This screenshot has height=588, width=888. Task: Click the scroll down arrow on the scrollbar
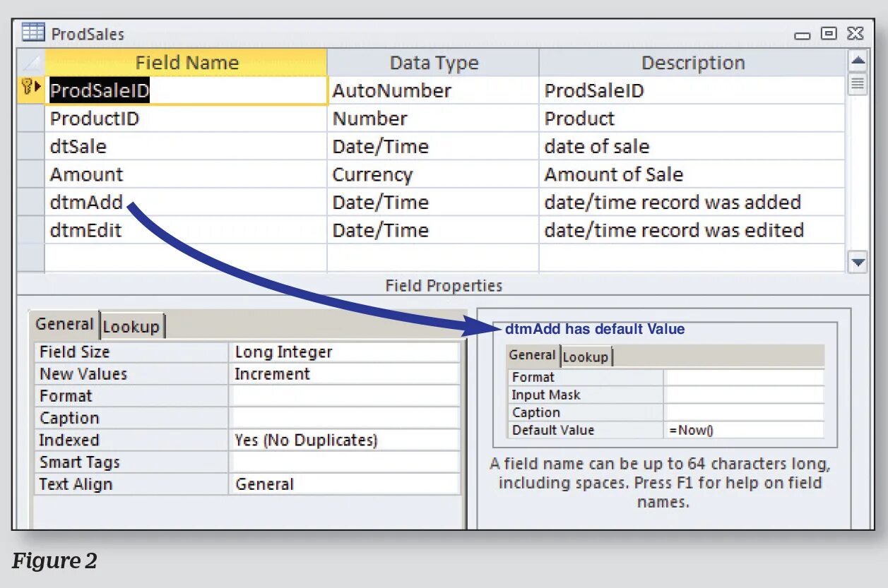pos(858,262)
